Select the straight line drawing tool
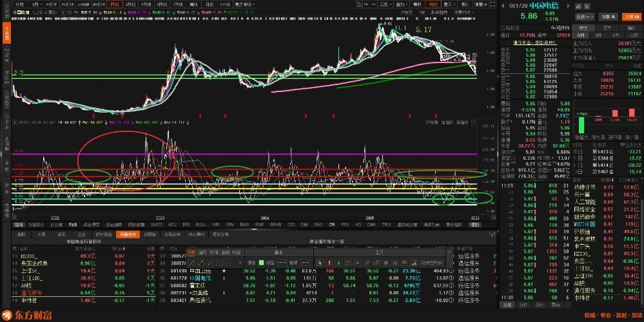The image size is (644, 322). click(192, 263)
